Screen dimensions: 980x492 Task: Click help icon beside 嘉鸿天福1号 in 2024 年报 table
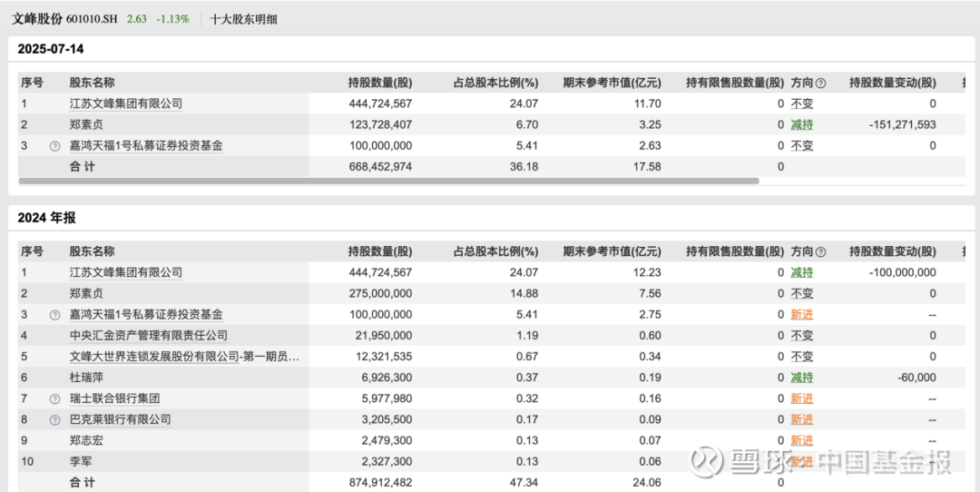click(55, 314)
